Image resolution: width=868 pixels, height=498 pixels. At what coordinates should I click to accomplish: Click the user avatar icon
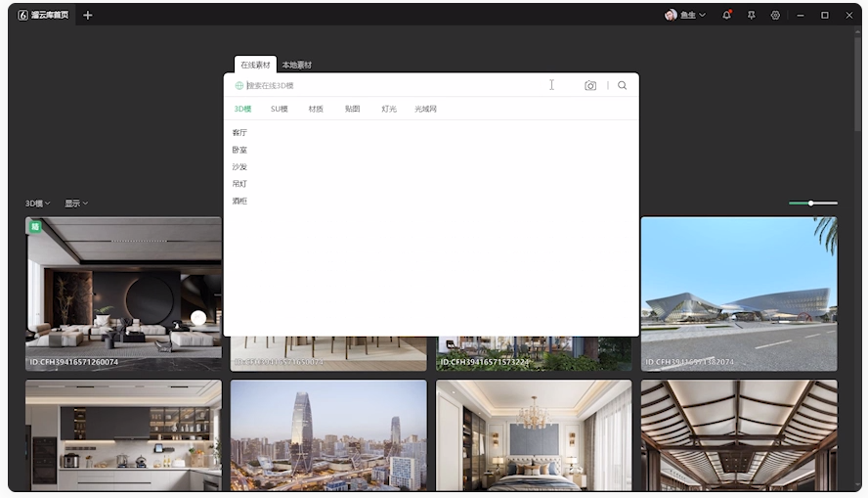click(671, 16)
